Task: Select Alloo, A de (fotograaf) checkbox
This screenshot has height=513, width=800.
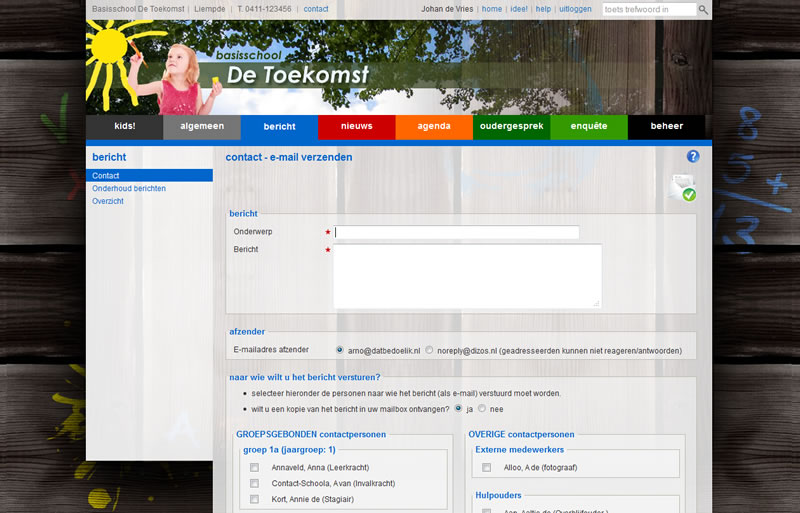Action: click(487, 467)
